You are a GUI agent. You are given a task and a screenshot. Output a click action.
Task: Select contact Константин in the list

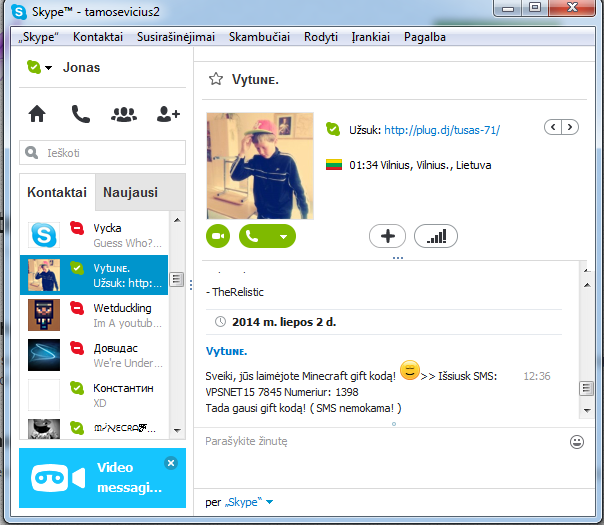[x=94, y=395]
